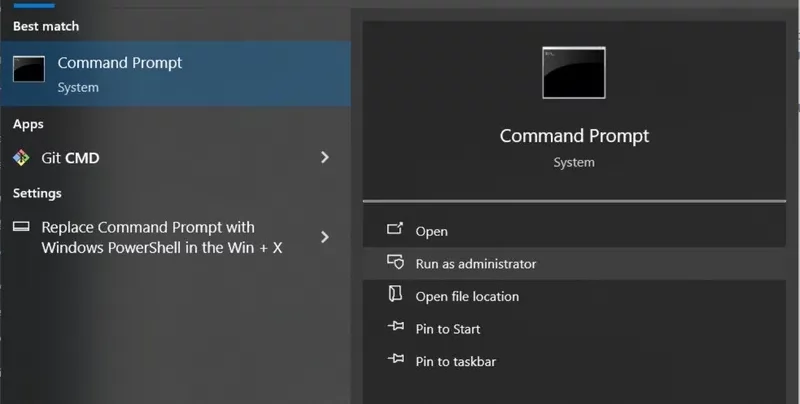Expand the Replace Command Prompt setting chevron
This screenshot has width=800, height=404.
pyautogui.click(x=324, y=237)
